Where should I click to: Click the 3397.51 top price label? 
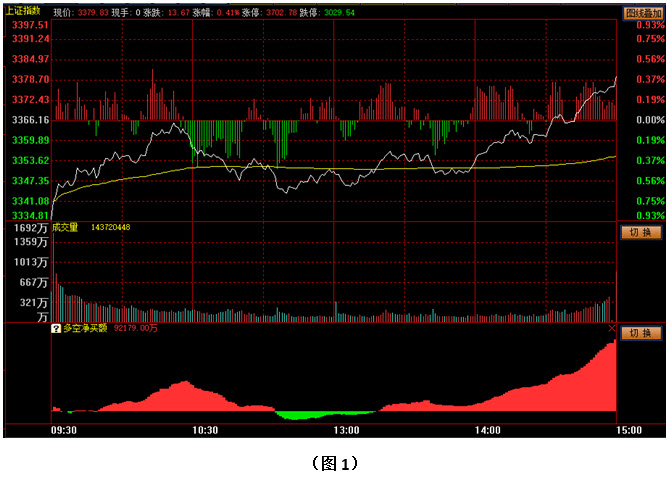click(x=30, y=25)
